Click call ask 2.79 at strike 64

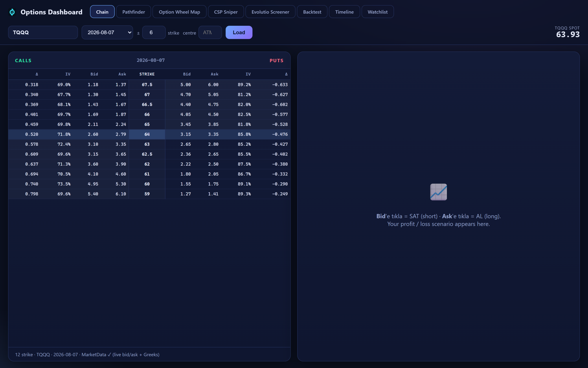click(x=121, y=134)
